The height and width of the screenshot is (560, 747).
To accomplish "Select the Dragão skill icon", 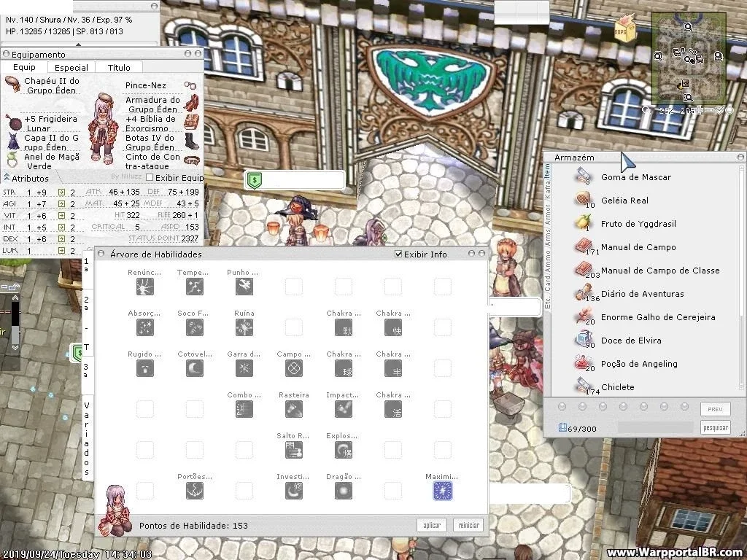I will (344, 491).
